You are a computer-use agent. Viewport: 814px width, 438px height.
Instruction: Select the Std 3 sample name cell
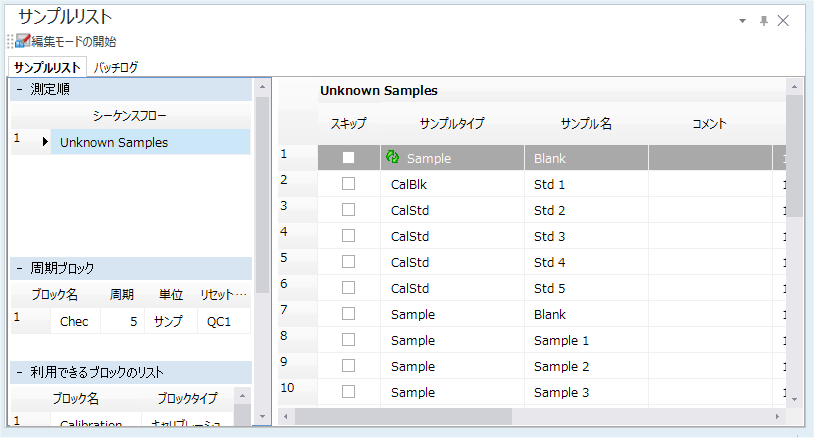pos(586,236)
